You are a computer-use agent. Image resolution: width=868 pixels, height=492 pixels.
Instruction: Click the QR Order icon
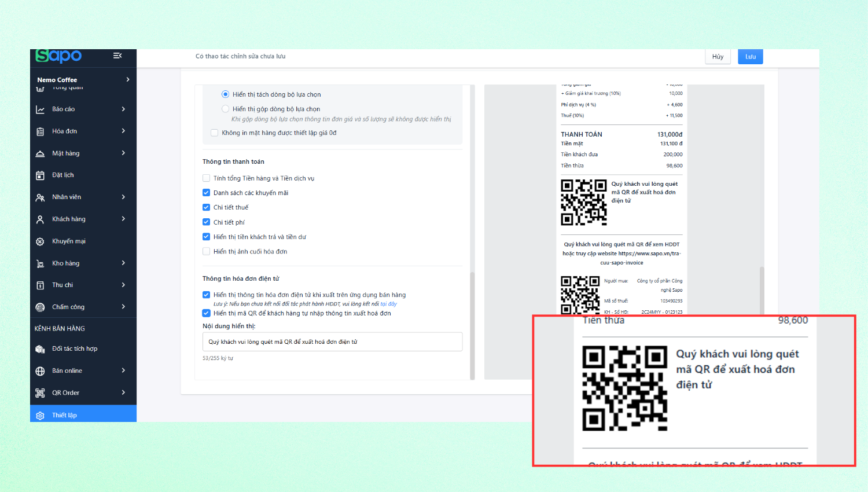(40, 393)
